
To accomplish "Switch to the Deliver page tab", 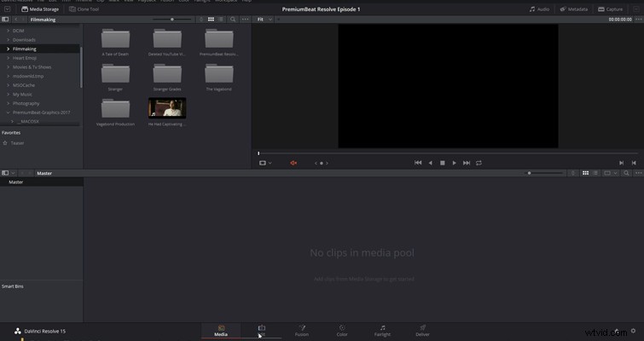I will [422, 331].
